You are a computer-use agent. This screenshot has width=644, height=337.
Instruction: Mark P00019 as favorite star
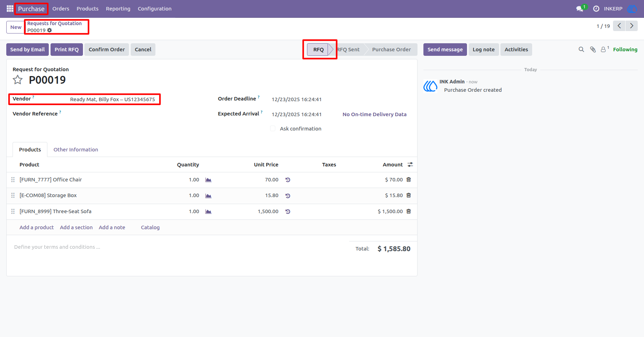(18, 80)
